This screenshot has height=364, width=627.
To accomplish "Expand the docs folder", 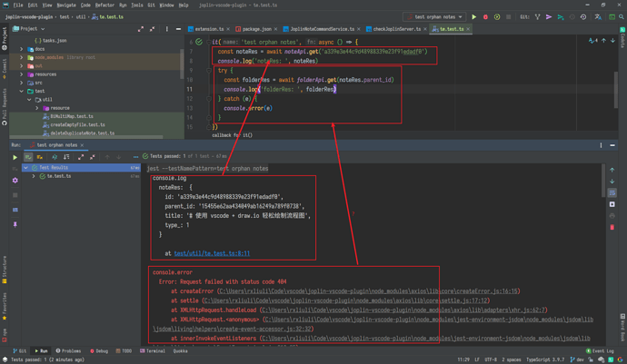I will point(22,49).
